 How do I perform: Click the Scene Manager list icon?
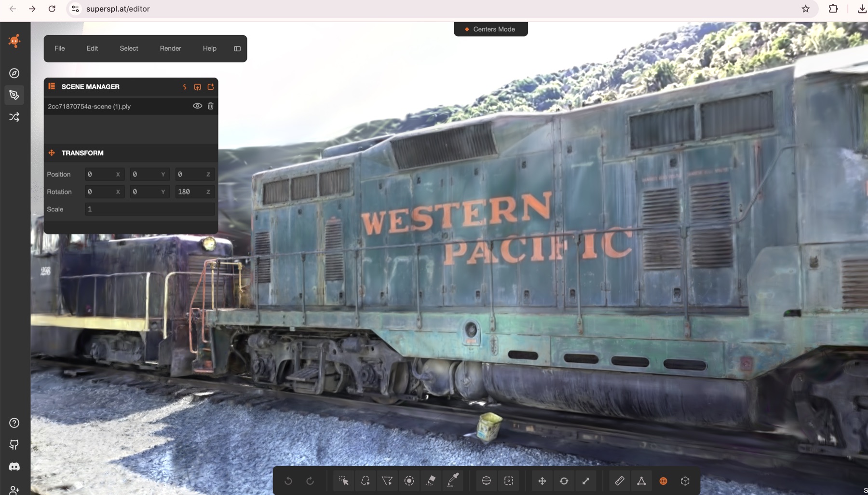pyautogui.click(x=52, y=86)
